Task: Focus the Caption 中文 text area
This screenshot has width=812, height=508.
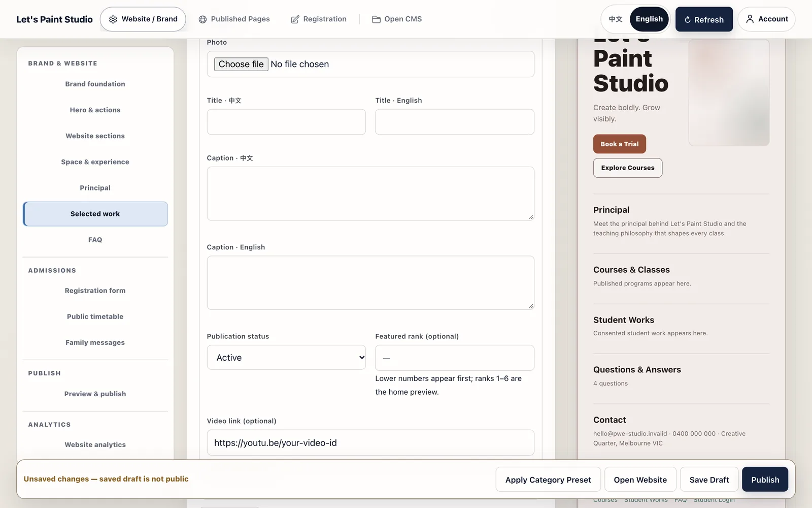Action: [x=370, y=194]
